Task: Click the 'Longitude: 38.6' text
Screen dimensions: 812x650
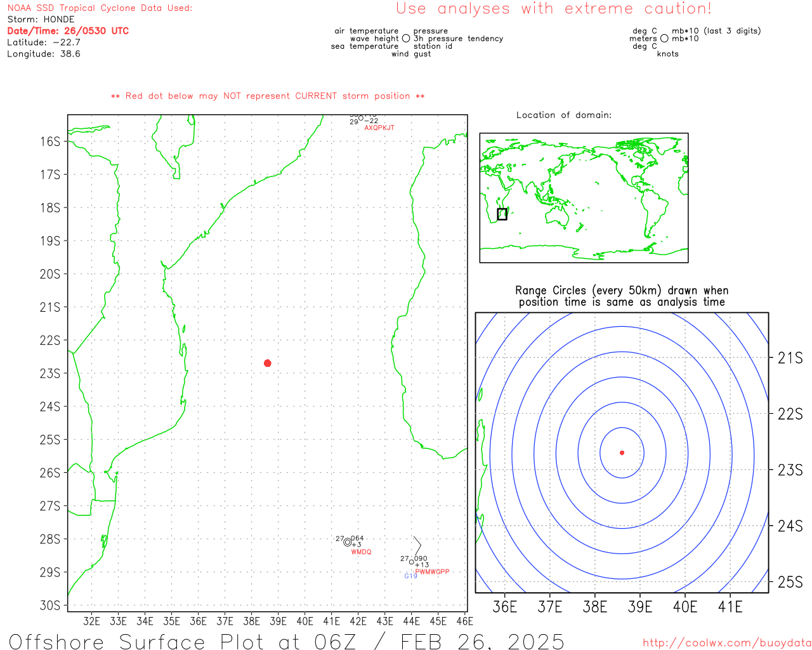Action: [44, 54]
